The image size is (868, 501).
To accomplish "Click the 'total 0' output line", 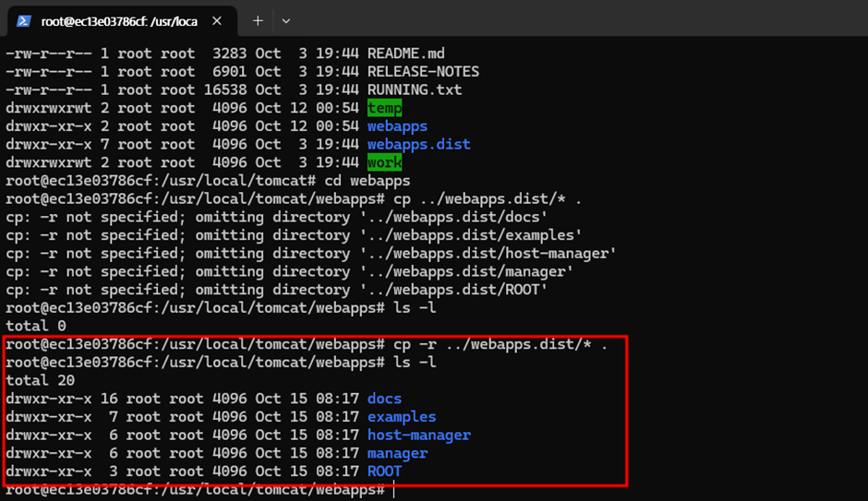I will [35, 326].
